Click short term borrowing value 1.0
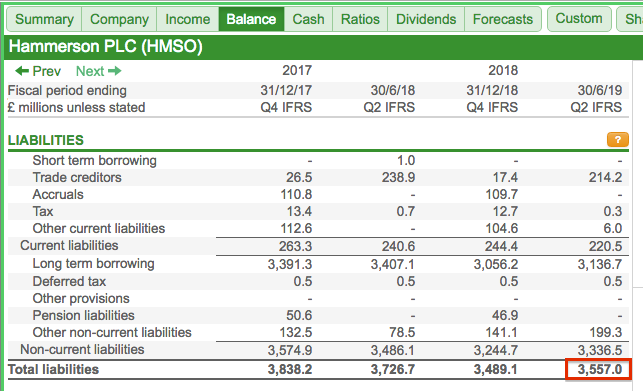The height and width of the screenshot is (391, 643). [406, 160]
